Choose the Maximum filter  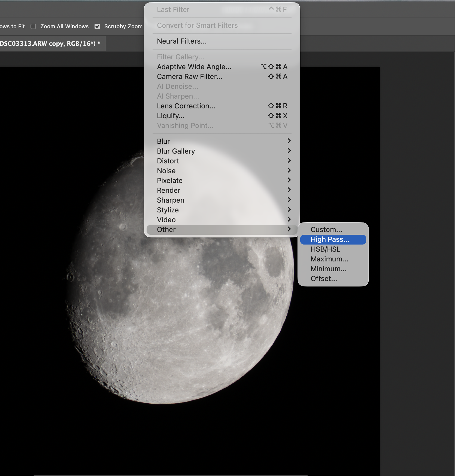[329, 259]
